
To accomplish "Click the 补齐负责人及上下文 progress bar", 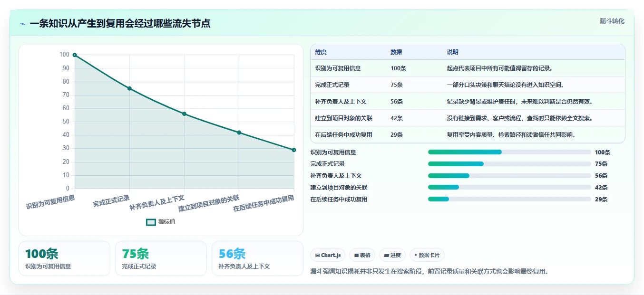I will [x=509, y=176].
